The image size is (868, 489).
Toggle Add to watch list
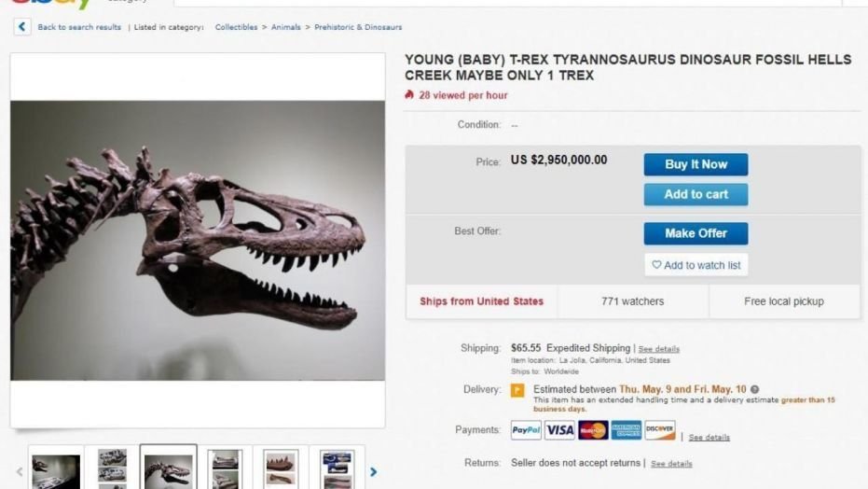[696, 265]
